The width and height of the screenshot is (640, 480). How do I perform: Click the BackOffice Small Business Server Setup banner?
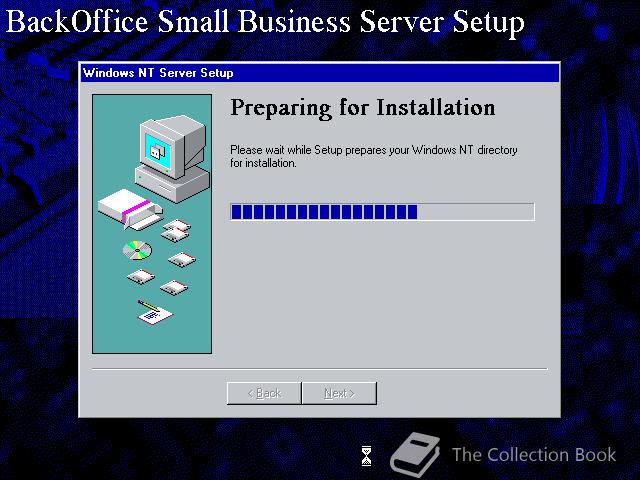(x=265, y=22)
